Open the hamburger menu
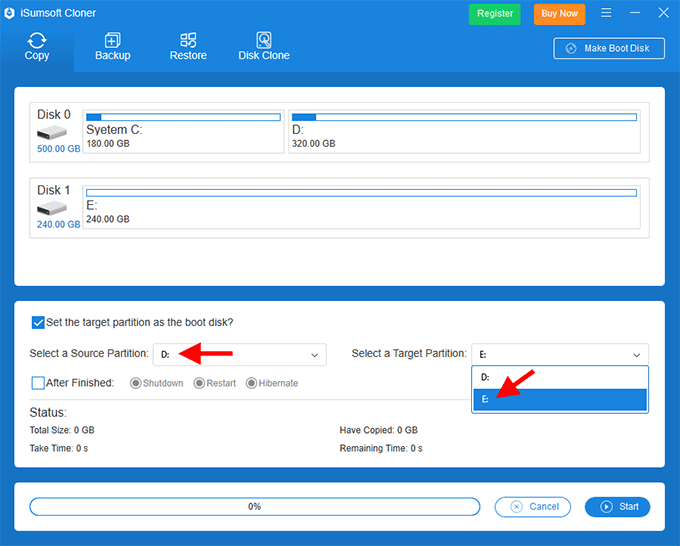 click(606, 13)
